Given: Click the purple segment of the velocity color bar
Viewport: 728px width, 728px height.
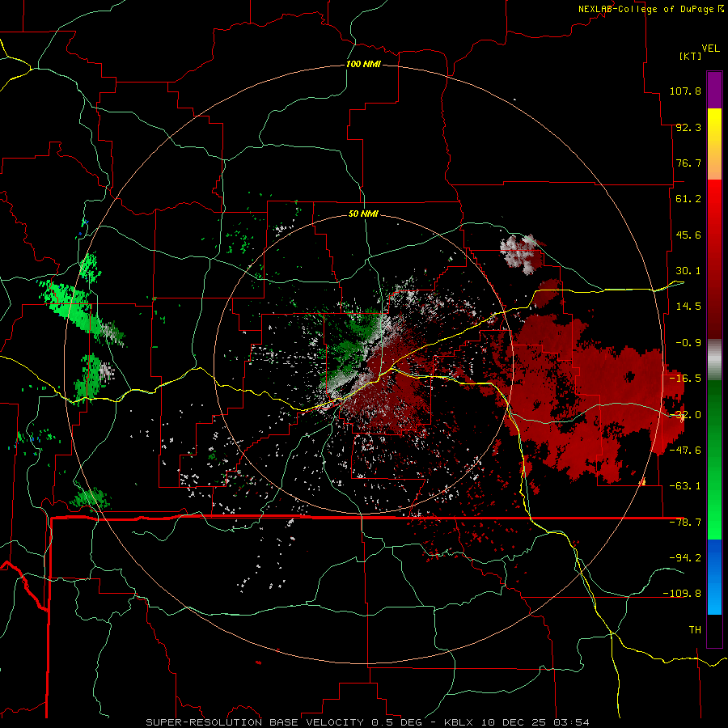Looking at the screenshot, I should coord(714,90).
